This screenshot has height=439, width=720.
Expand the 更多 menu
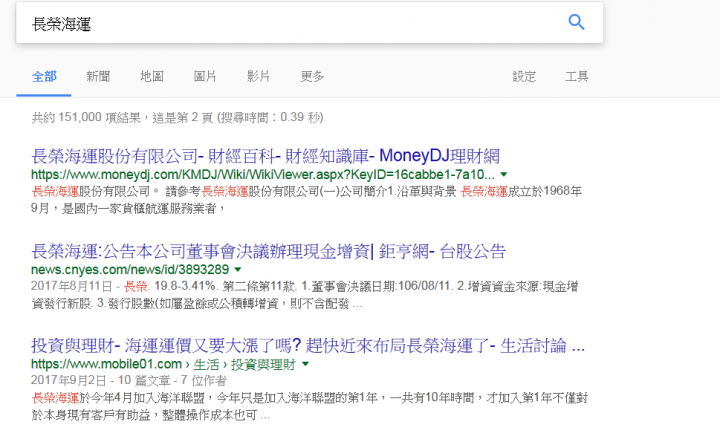pos(312,76)
